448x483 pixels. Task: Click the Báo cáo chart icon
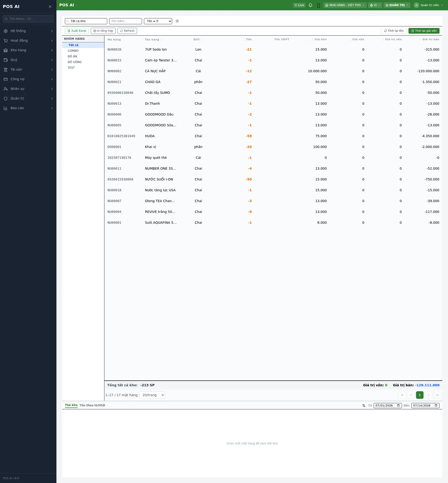coord(6,108)
